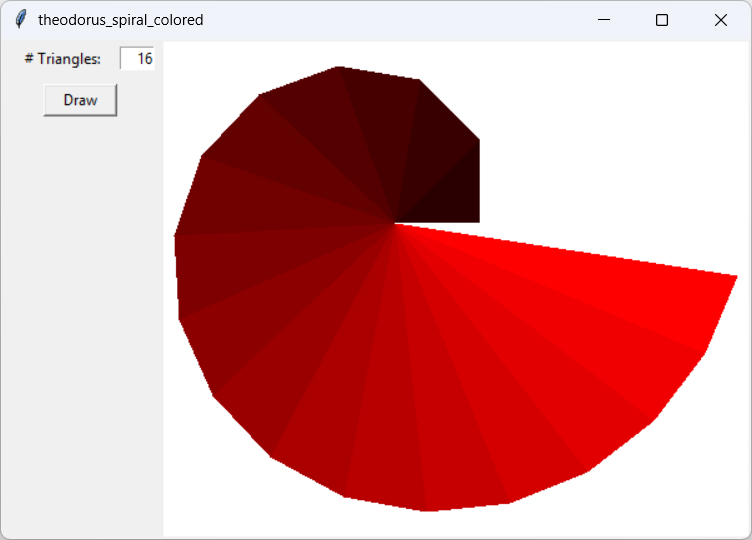
Task: Click the square corner of the darkest triangle
Action: [477, 219]
